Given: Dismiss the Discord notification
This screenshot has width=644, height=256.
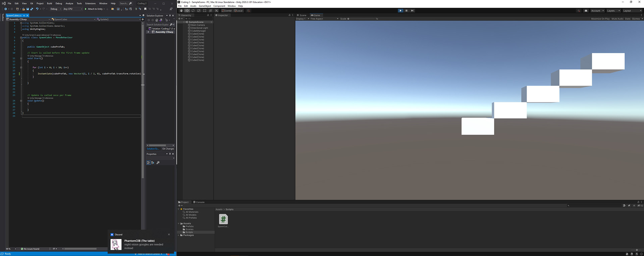Looking at the screenshot, I should pos(169,234).
